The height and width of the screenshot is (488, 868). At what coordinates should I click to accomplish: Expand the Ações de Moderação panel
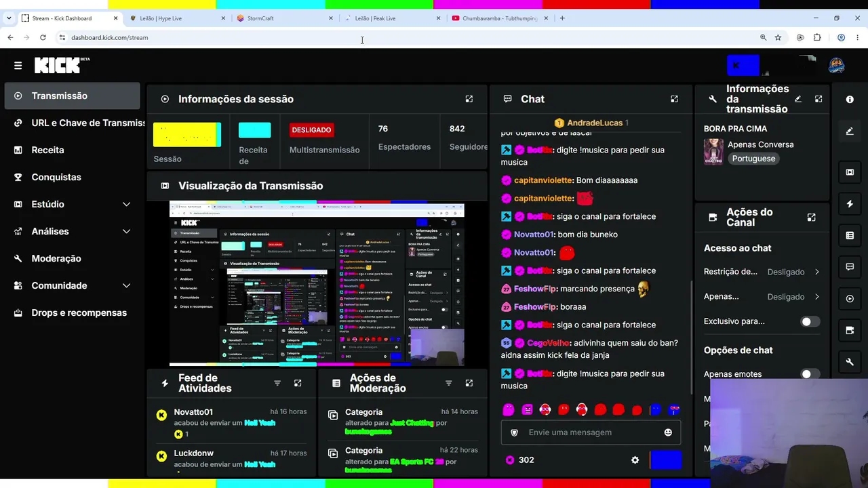point(469,383)
